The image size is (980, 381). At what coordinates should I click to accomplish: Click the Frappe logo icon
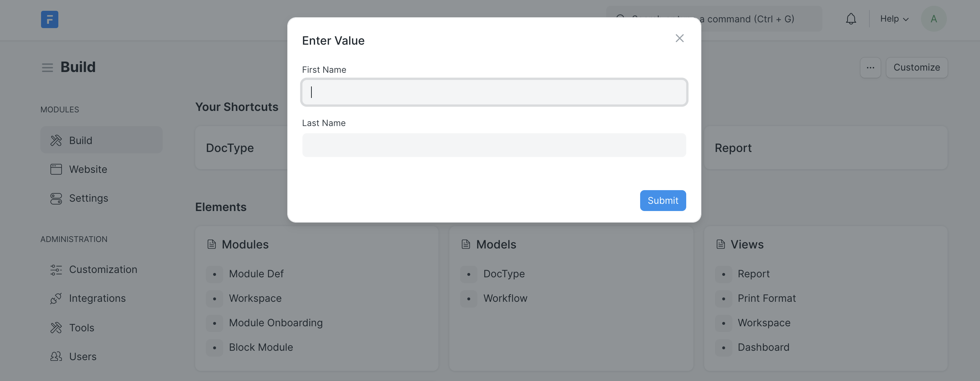click(49, 19)
